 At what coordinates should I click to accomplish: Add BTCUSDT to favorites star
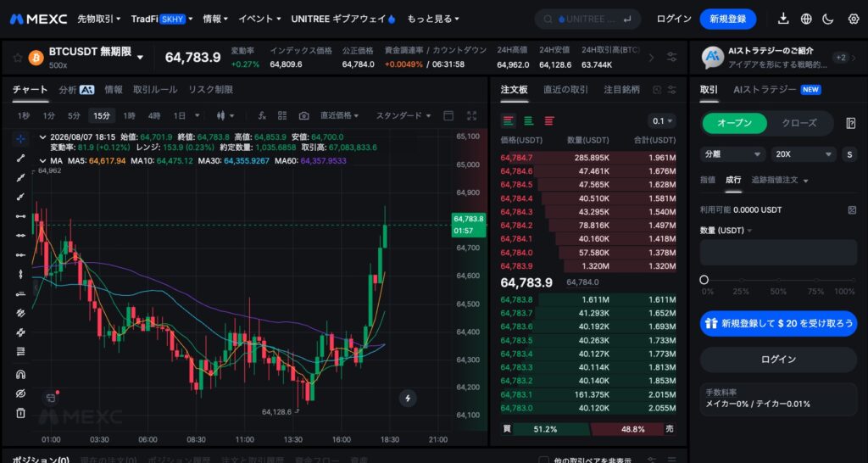(18, 58)
